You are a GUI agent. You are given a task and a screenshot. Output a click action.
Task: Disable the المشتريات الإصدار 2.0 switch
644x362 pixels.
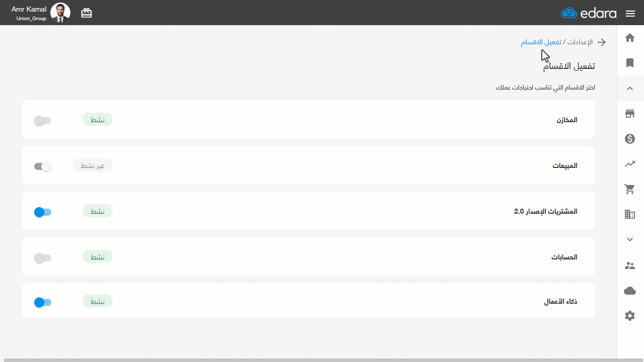click(x=43, y=212)
